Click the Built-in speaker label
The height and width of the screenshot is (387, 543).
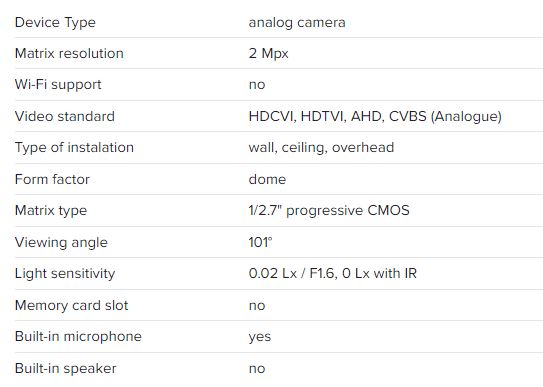(x=65, y=369)
